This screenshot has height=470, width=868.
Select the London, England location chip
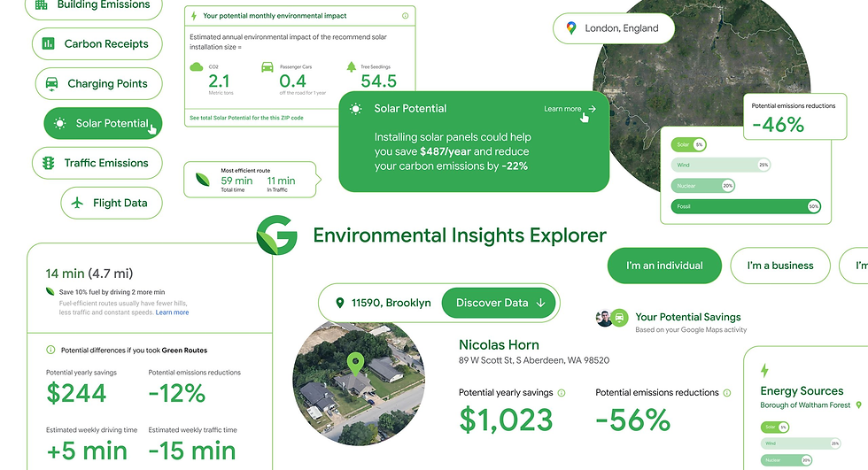[x=613, y=28]
